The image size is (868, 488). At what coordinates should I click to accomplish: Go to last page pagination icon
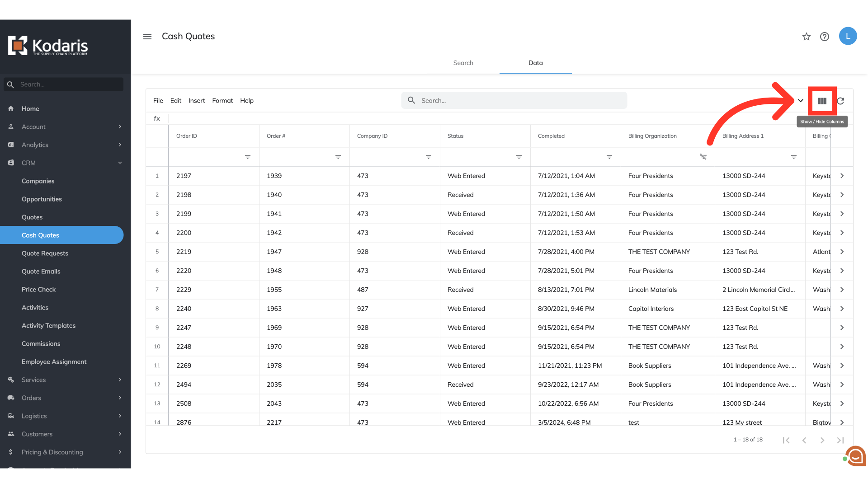click(840, 440)
